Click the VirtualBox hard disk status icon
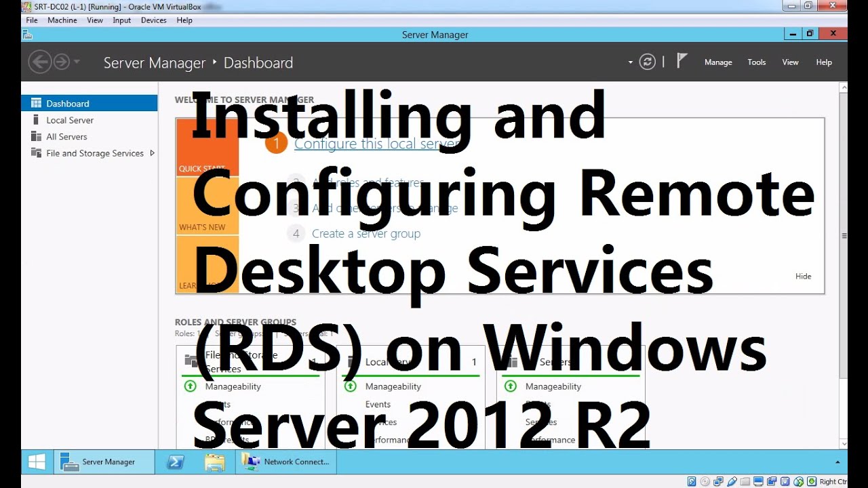The width and height of the screenshot is (868, 488). point(692,482)
